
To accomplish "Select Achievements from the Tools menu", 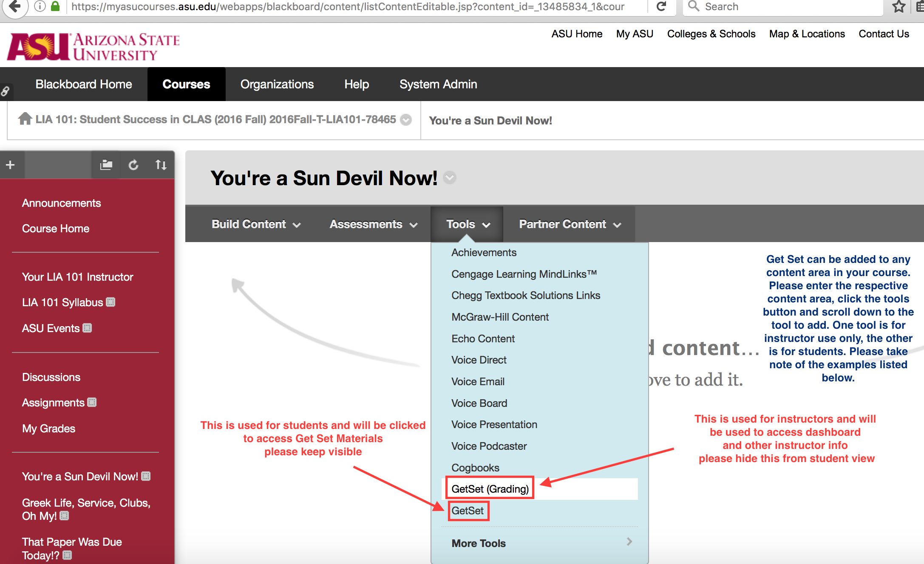I will click(484, 253).
